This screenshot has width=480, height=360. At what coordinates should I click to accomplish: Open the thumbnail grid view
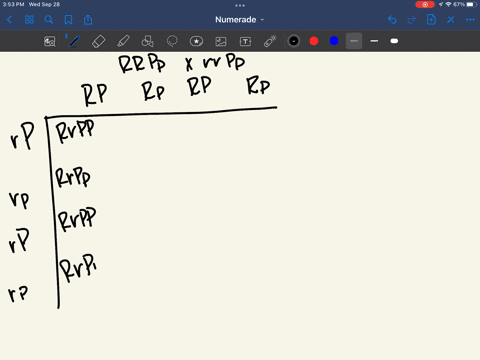tap(29, 20)
